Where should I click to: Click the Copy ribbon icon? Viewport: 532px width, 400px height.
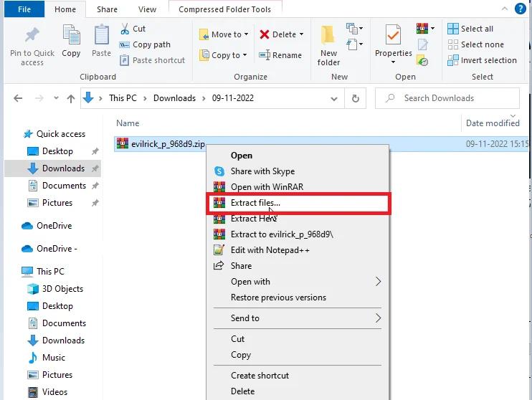pyautogui.click(x=71, y=35)
